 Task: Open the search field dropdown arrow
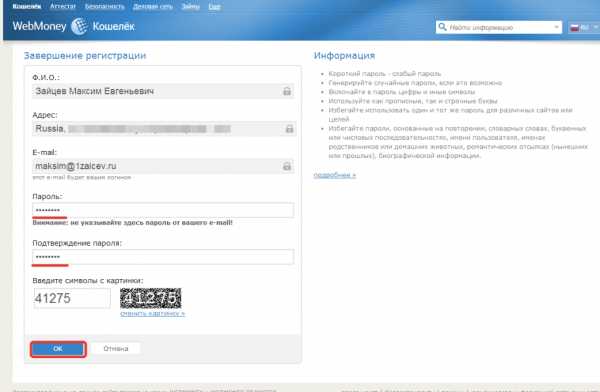pos(556,27)
